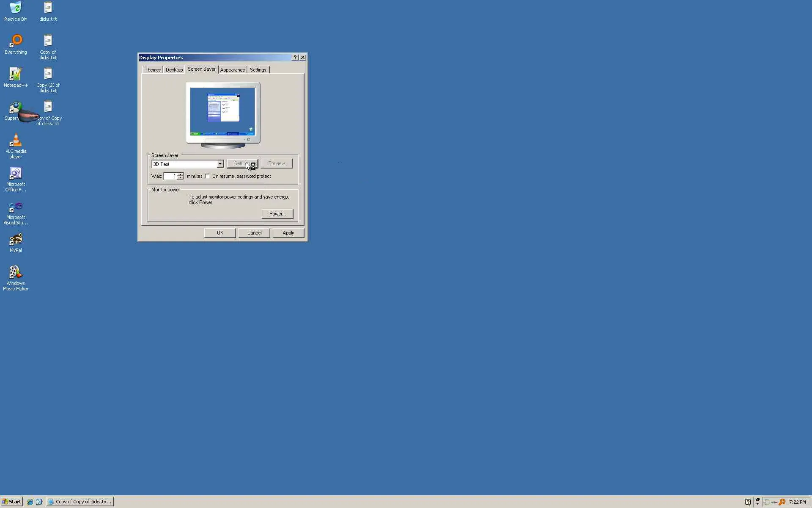Click the Power... button
812x508 pixels.
coord(277,214)
